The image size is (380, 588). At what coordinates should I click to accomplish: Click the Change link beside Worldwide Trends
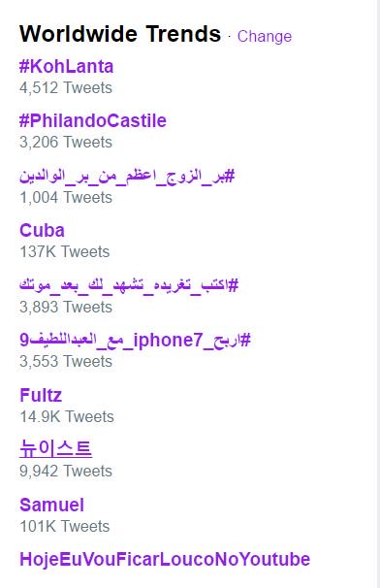click(265, 36)
